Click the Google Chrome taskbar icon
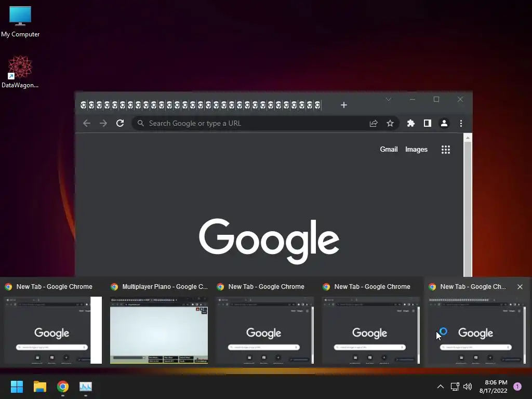 point(63,387)
